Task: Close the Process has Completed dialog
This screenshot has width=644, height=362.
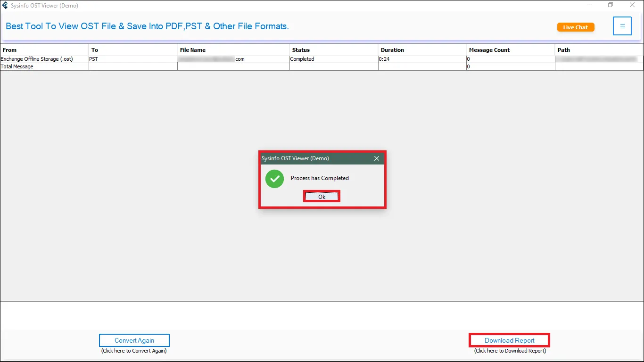Action: click(x=377, y=158)
